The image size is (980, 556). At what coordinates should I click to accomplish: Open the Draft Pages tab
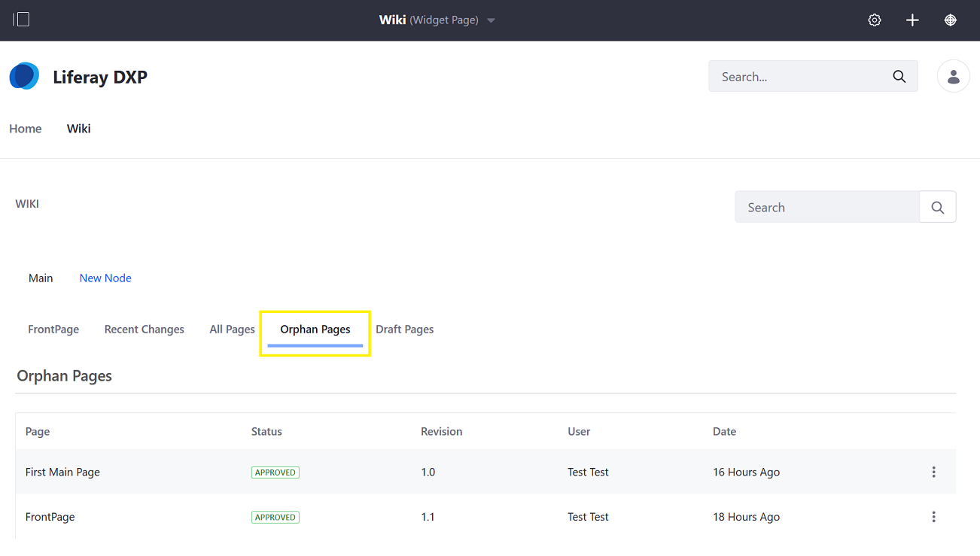[x=405, y=330]
